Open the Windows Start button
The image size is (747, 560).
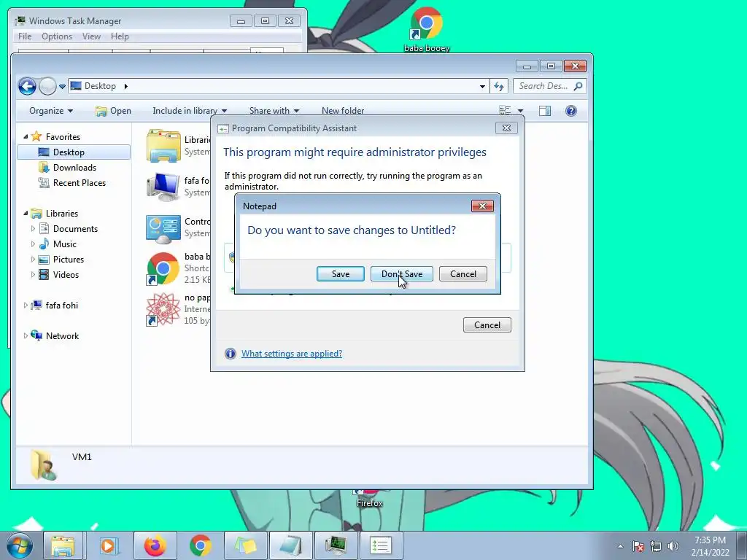[20, 545]
